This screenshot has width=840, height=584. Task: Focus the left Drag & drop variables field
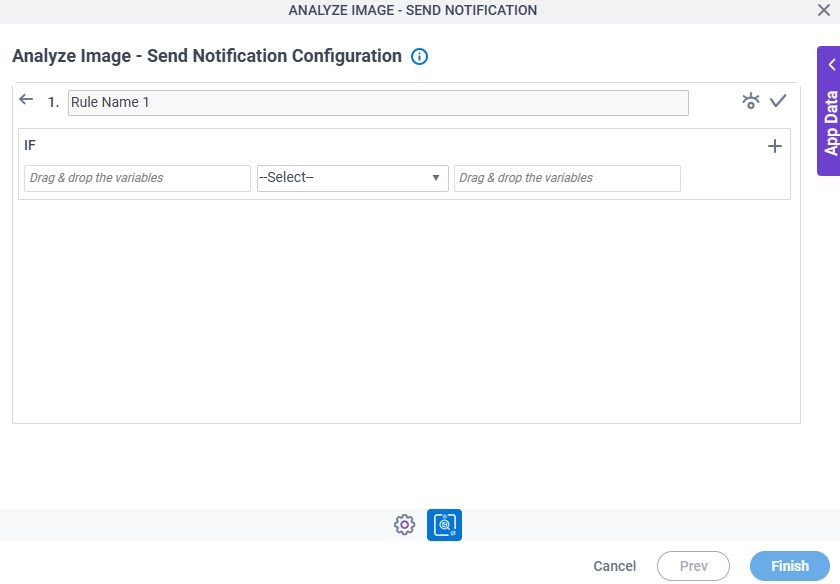137,178
